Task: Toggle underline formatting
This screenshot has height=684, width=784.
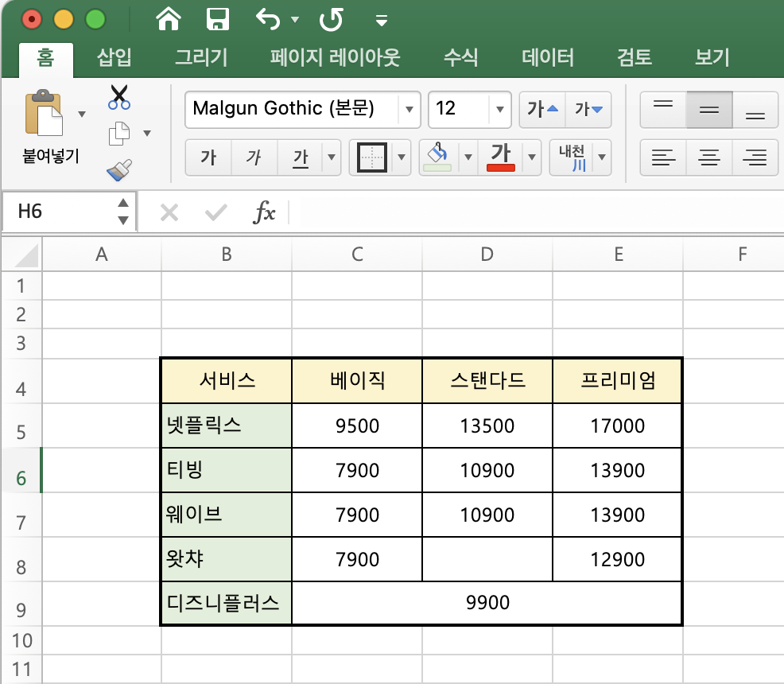Action: tap(300, 157)
